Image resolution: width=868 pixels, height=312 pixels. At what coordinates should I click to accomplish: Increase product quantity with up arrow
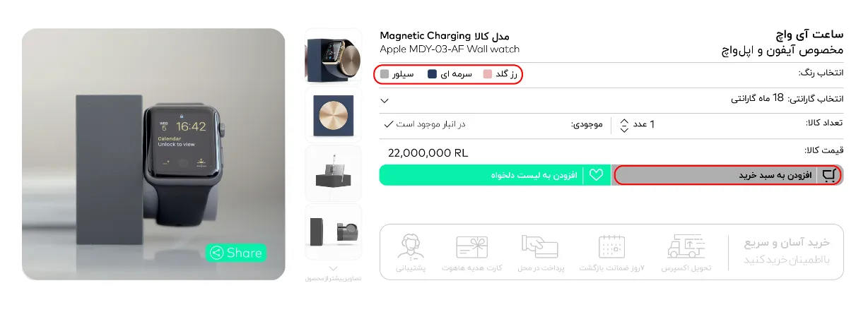[x=623, y=121]
